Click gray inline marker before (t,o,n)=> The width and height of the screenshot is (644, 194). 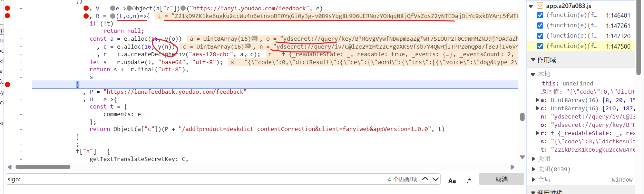click(113, 16)
